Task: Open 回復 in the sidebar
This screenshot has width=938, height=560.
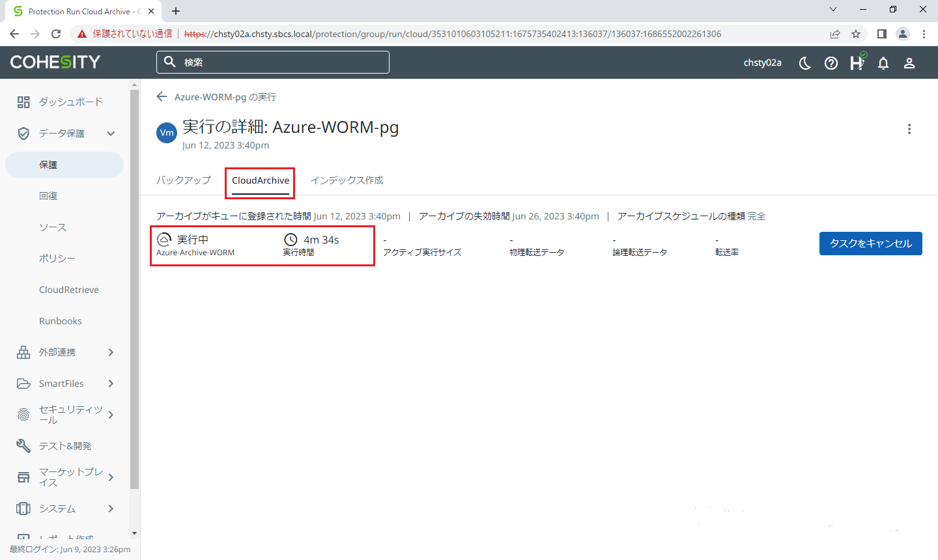Action: tap(48, 196)
